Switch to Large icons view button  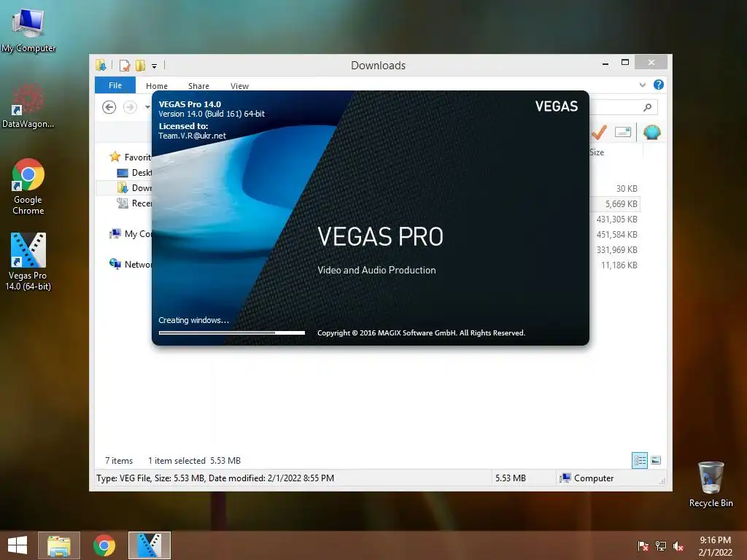[x=656, y=460]
